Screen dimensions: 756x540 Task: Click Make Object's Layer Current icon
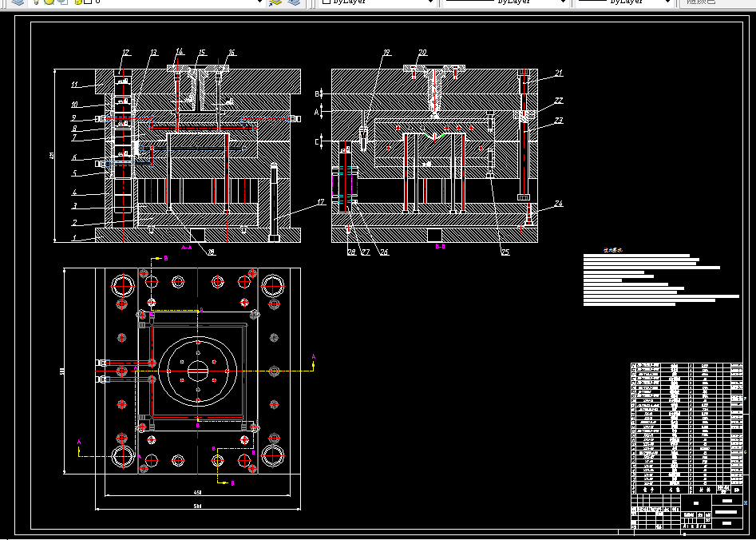pyautogui.click(x=275, y=2)
